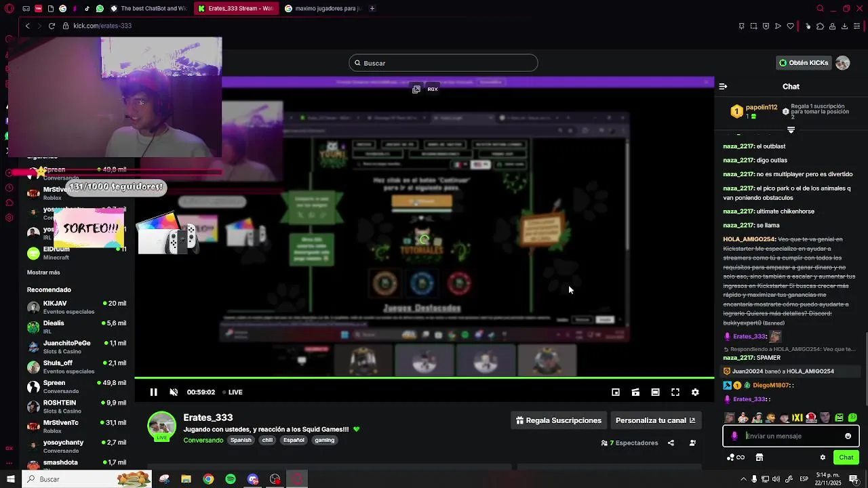Reload the current page
Image resolution: width=868 pixels, height=488 pixels.
pyautogui.click(x=52, y=26)
